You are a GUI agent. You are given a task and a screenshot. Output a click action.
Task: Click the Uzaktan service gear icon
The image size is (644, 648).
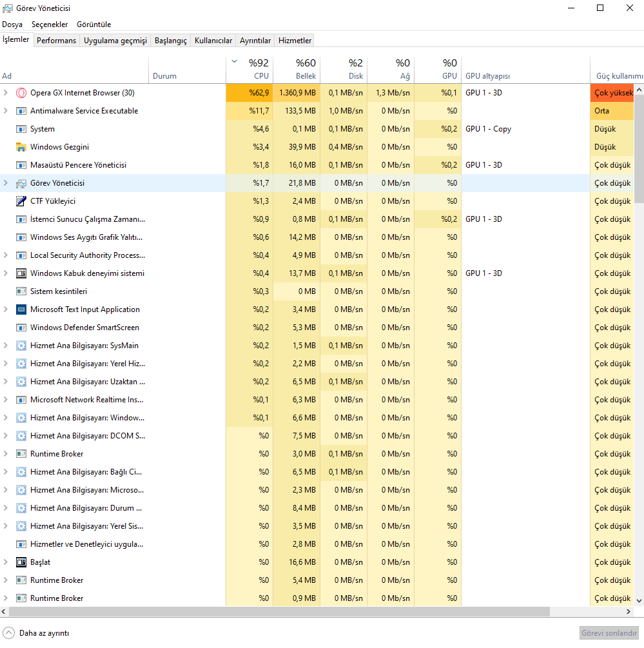(21, 382)
